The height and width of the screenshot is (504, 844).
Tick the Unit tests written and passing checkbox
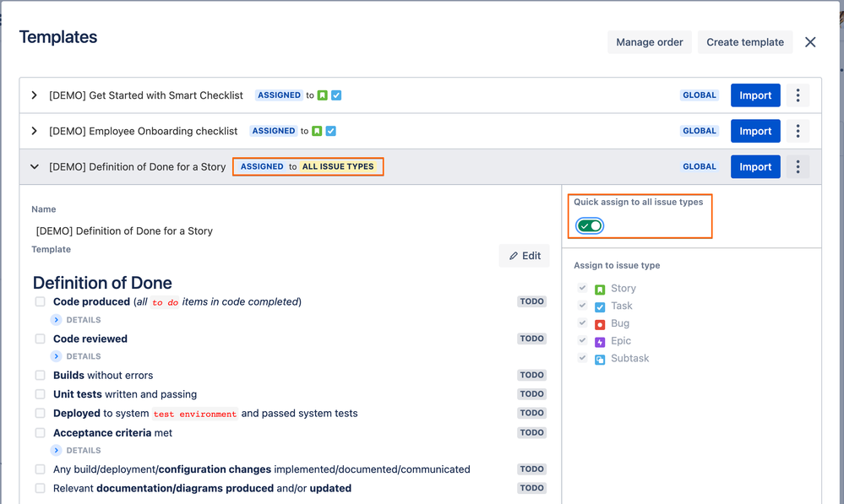click(40, 394)
